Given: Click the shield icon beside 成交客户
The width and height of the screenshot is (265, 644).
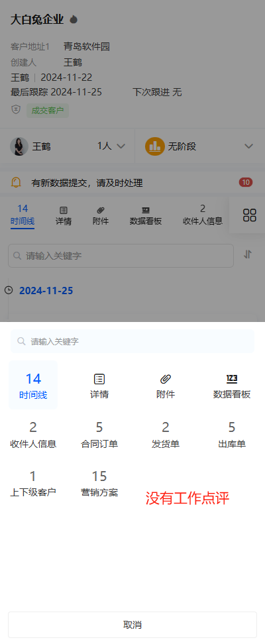Looking at the screenshot, I should pos(16,110).
